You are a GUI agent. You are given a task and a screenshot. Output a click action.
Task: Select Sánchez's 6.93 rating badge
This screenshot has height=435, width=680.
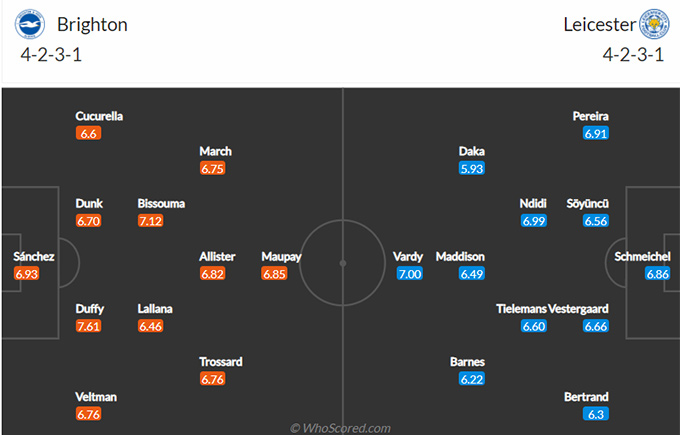(x=26, y=274)
